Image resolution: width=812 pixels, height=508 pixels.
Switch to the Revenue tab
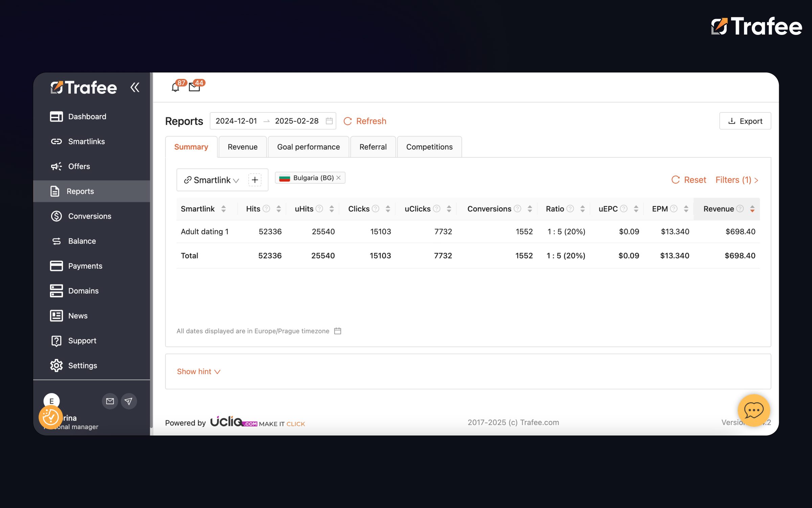[243, 147]
